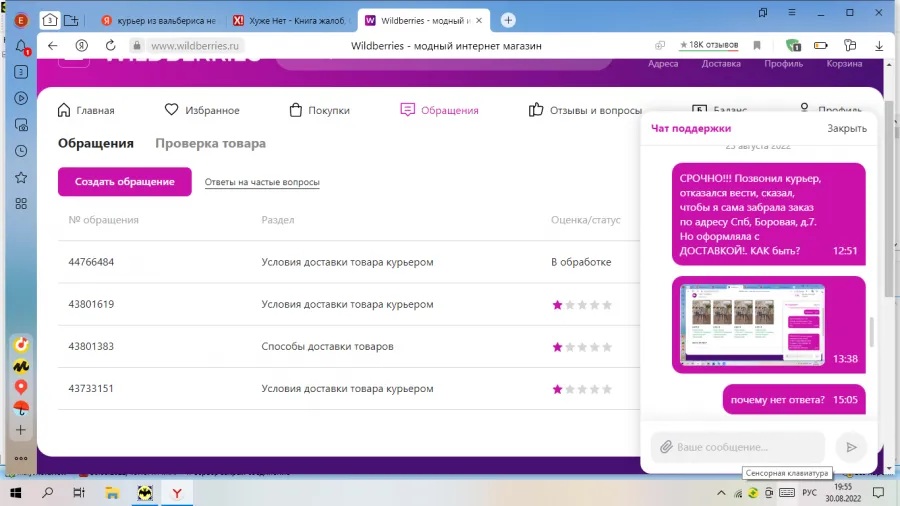Go back with browser back arrow
The height and width of the screenshot is (506, 900).
point(53,46)
